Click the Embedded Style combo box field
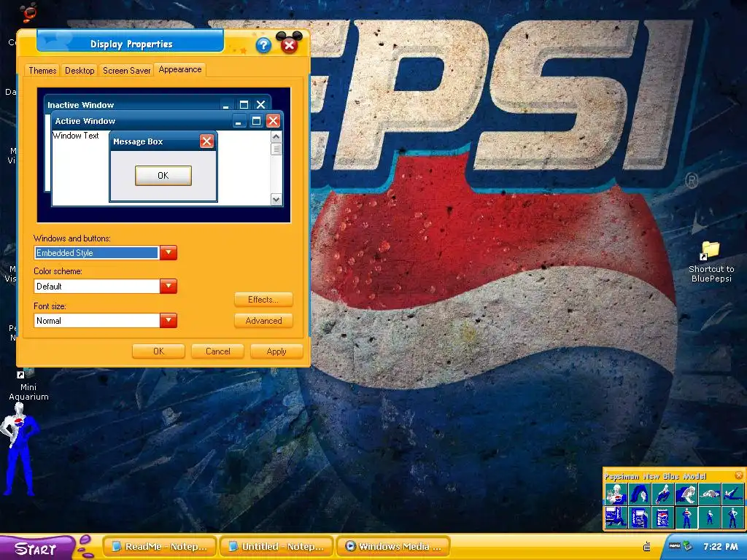The width and height of the screenshot is (747, 560). coord(97,252)
